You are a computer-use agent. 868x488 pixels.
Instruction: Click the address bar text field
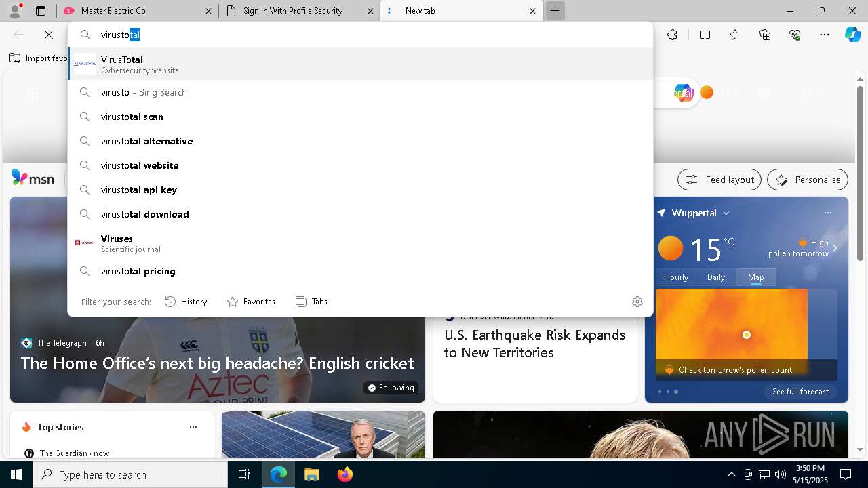pos(359,35)
